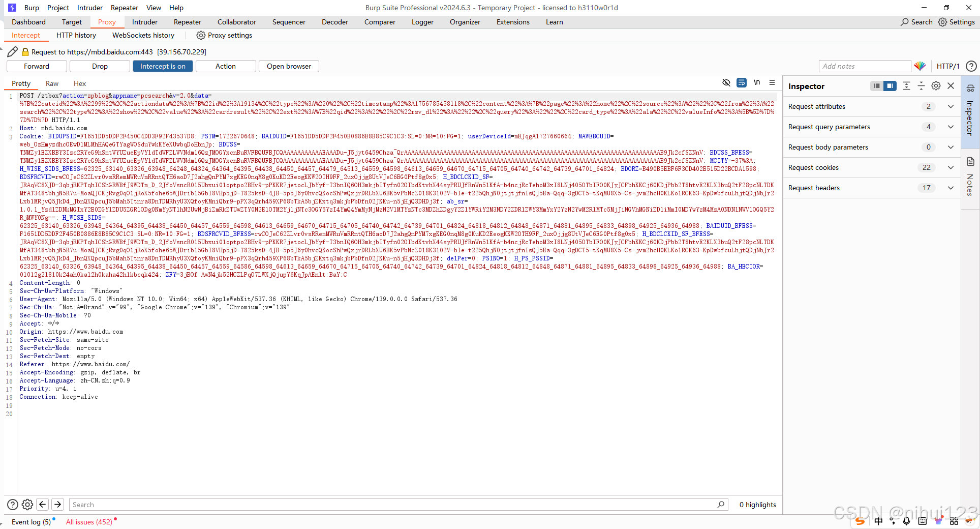Open the Project menu
This screenshot has height=529, width=980.
[58, 8]
